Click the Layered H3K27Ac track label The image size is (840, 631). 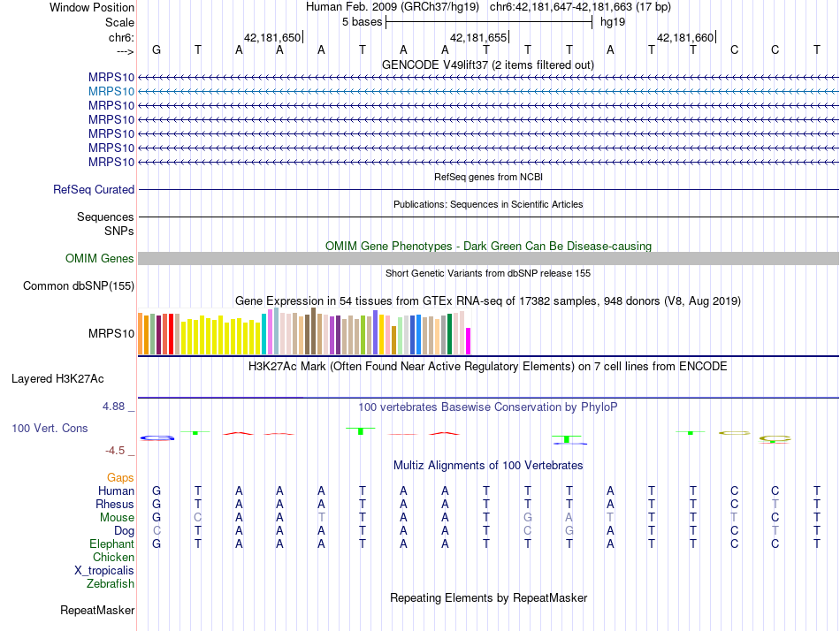[x=57, y=378]
